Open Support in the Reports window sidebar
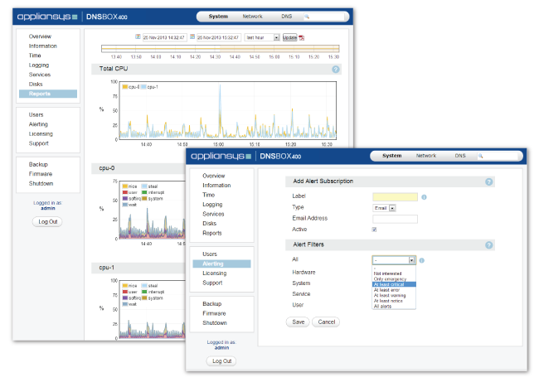539x392 pixels. click(38, 143)
